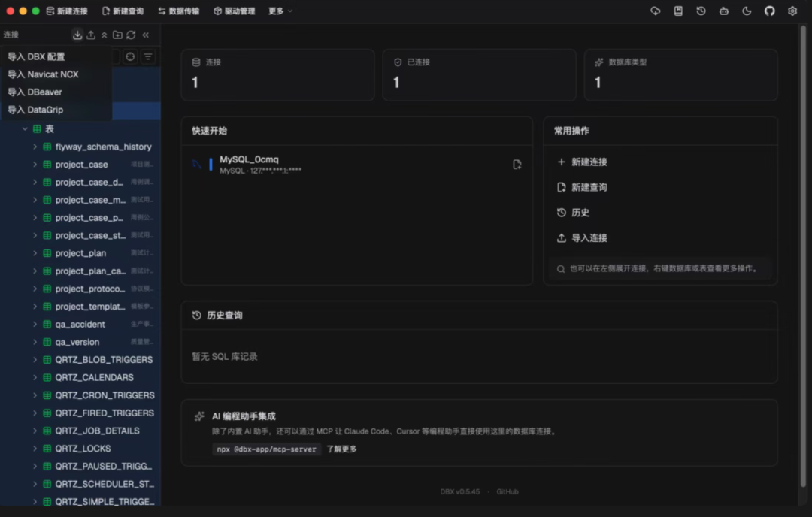The width and height of the screenshot is (812, 517).
Task: Refresh the connections list
Action: pos(131,35)
